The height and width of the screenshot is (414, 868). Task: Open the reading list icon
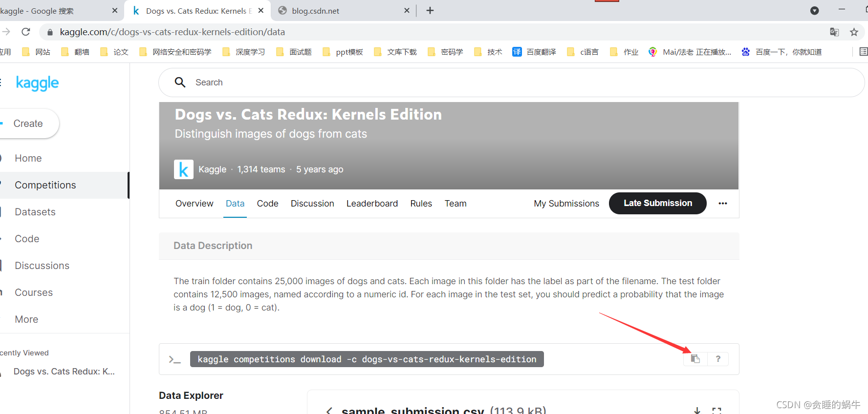pos(863,52)
